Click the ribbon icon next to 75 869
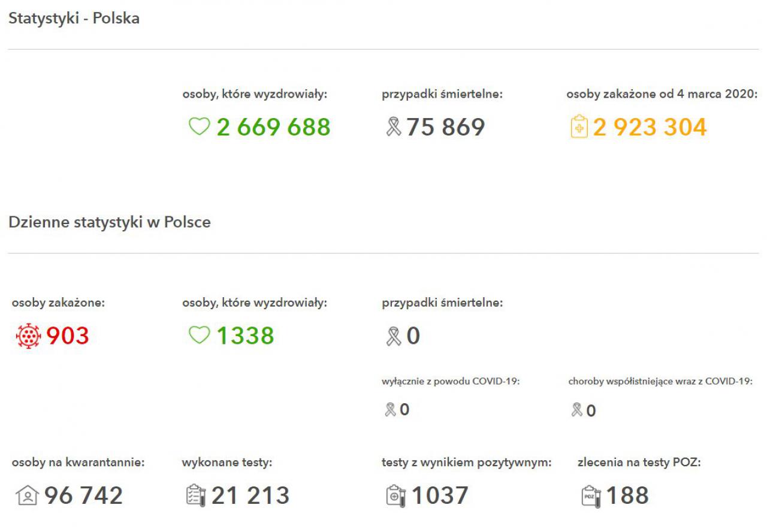Screen dimensions: 767x532 pyautogui.click(x=394, y=127)
